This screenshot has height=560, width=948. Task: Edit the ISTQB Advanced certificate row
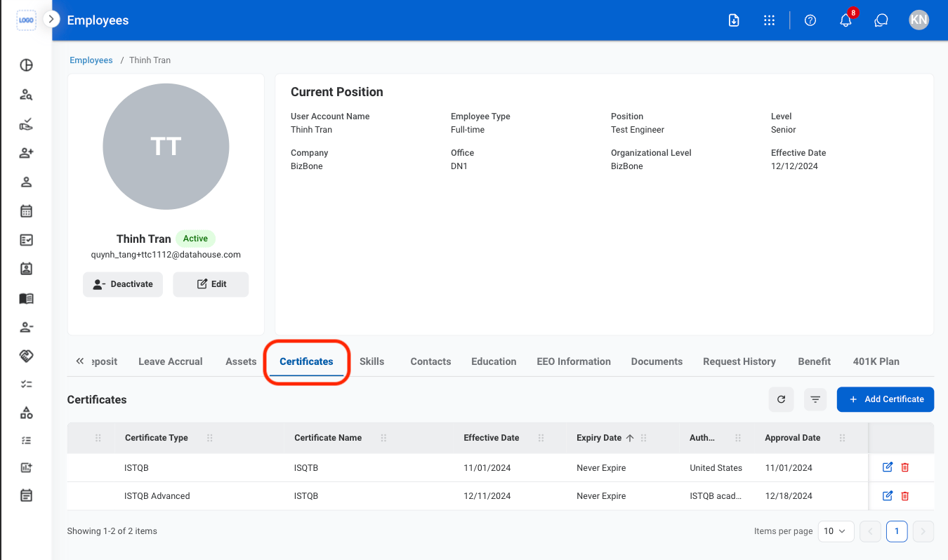tap(888, 495)
